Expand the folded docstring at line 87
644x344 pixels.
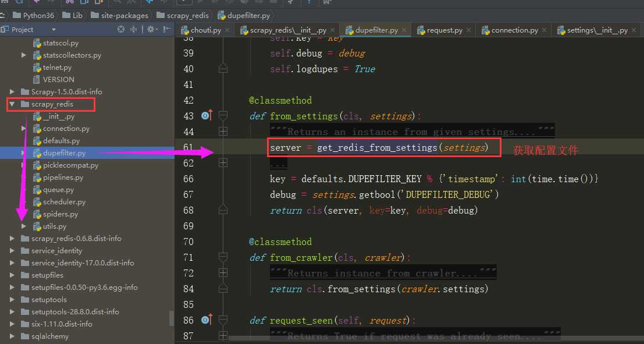pyautogui.click(x=223, y=336)
